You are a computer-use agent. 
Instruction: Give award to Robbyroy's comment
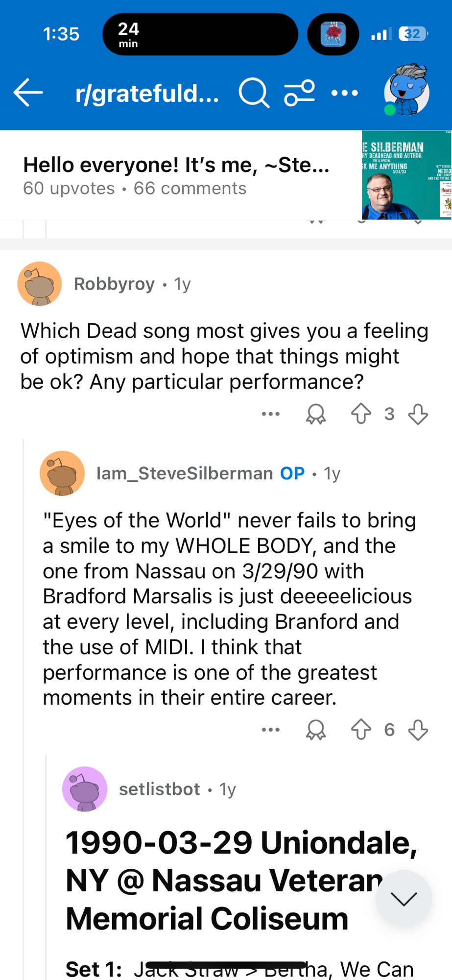pyautogui.click(x=316, y=414)
